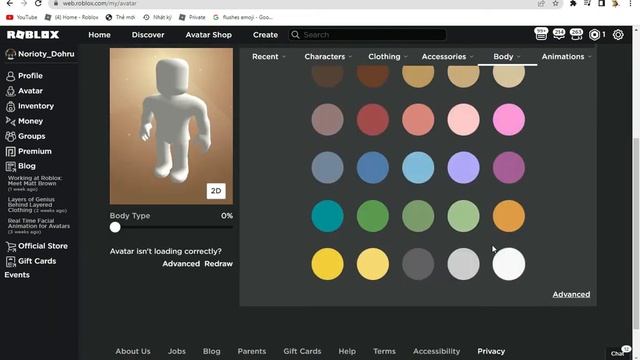Pick the crimson red color swatch
Screen dimensions: 640x360
pos(373,120)
